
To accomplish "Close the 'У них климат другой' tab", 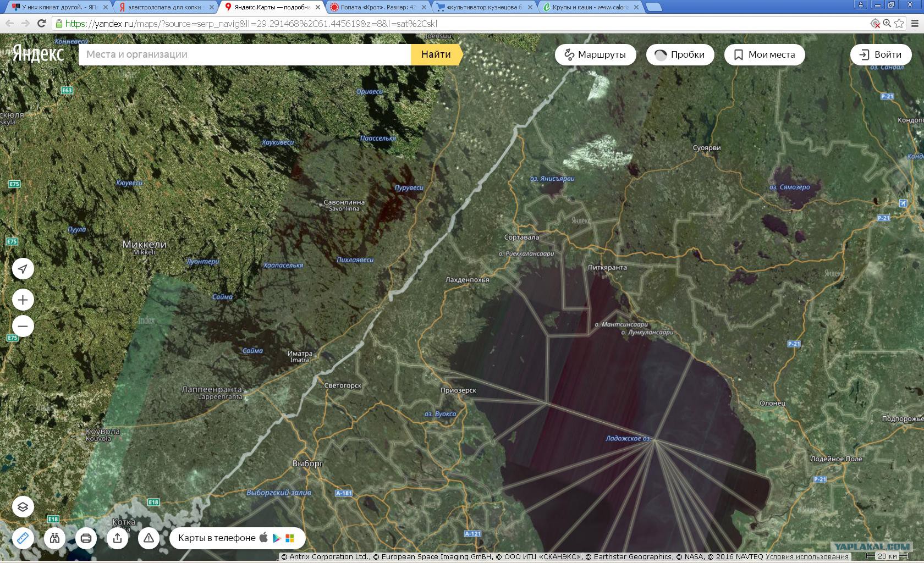I will tap(106, 8).
